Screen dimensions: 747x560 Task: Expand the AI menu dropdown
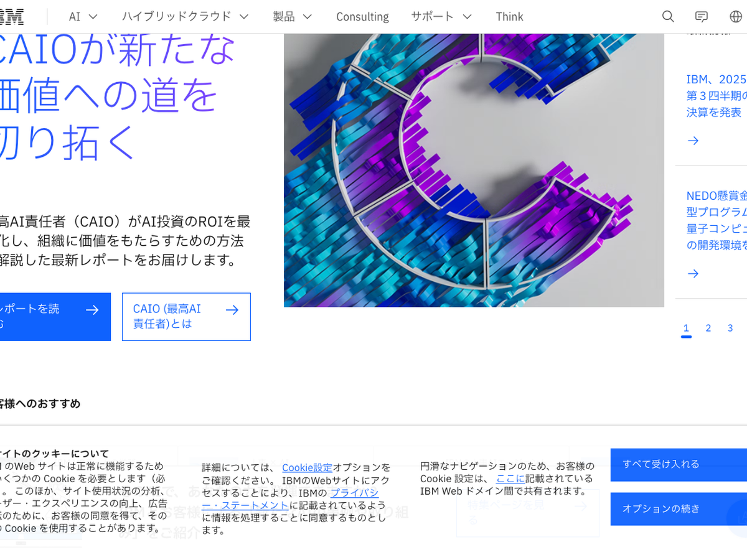click(x=83, y=17)
